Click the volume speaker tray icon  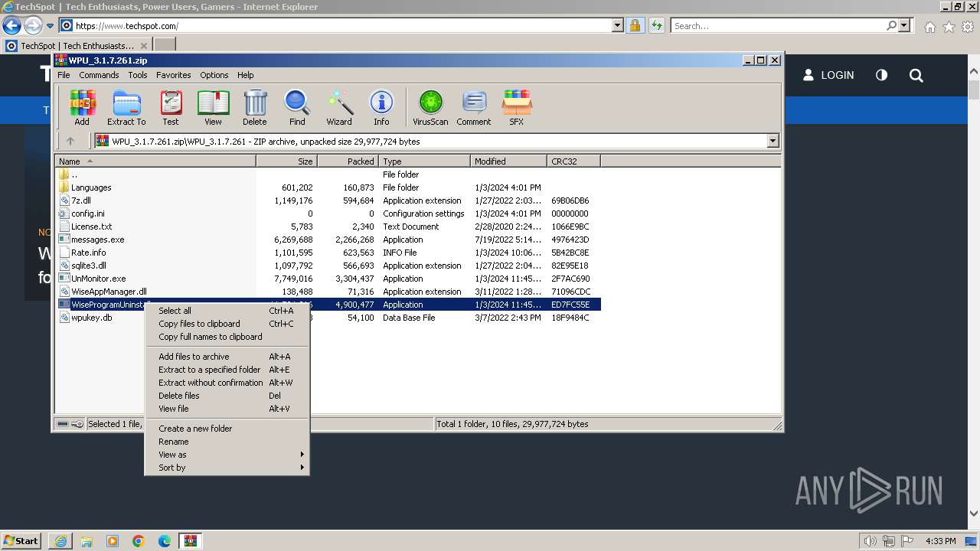[870, 541]
